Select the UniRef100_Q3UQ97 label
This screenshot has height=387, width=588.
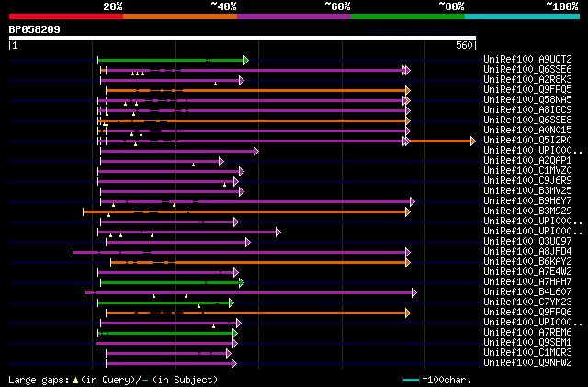coord(527,242)
